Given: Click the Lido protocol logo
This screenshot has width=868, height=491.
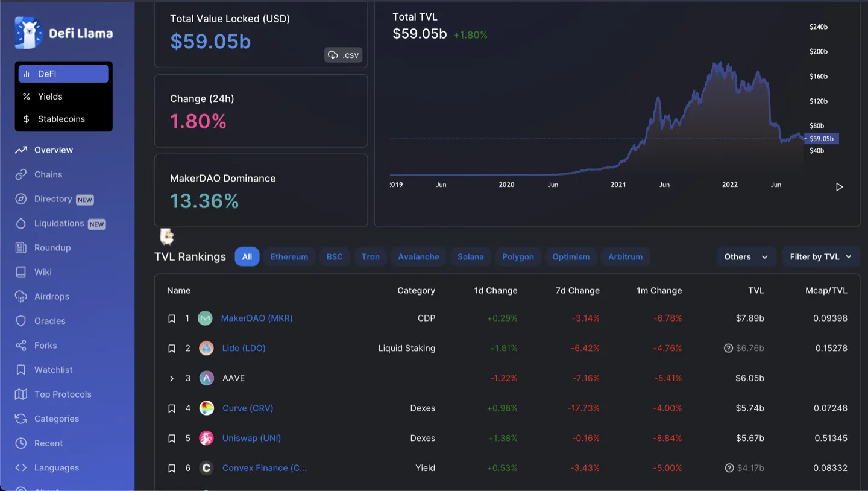Looking at the screenshot, I should pyautogui.click(x=206, y=348).
